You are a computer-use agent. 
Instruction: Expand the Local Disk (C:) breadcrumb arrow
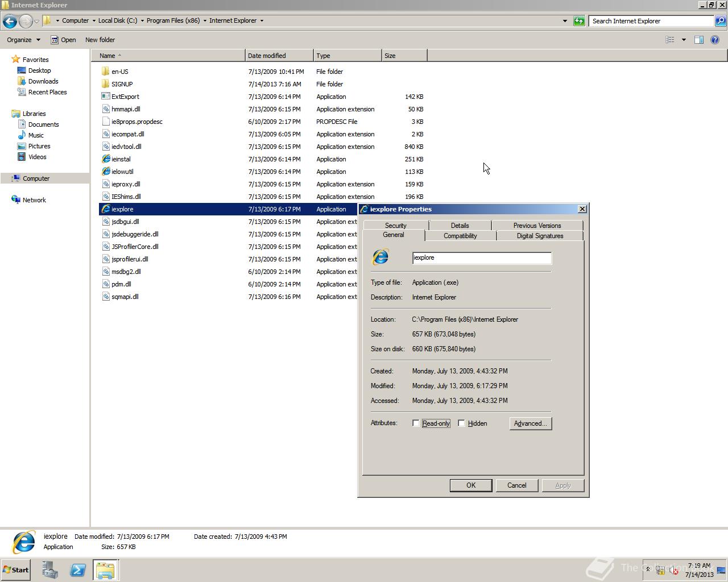[x=142, y=21]
